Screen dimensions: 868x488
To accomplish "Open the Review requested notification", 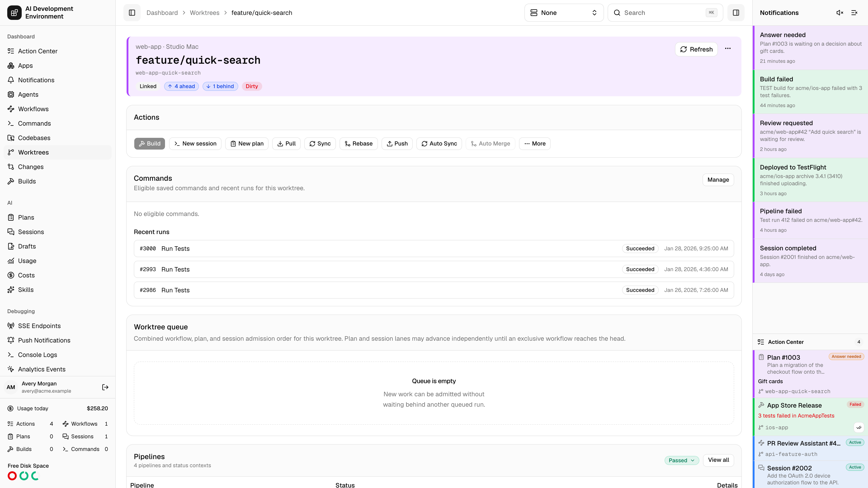I will pyautogui.click(x=810, y=136).
